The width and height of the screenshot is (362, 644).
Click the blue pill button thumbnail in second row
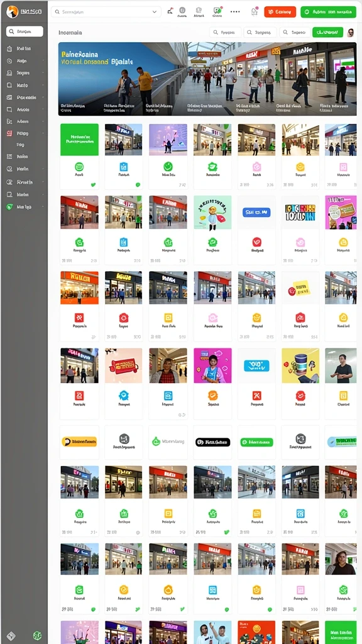[256, 213]
